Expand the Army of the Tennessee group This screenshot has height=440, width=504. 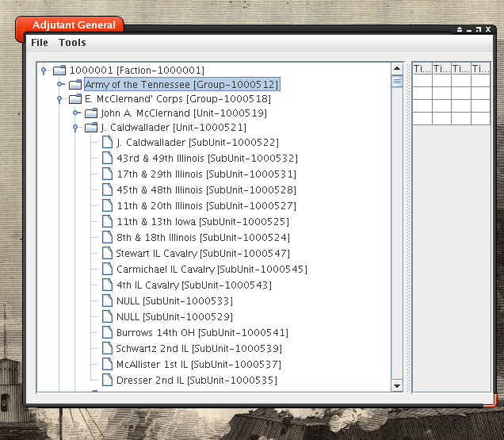(x=60, y=84)
